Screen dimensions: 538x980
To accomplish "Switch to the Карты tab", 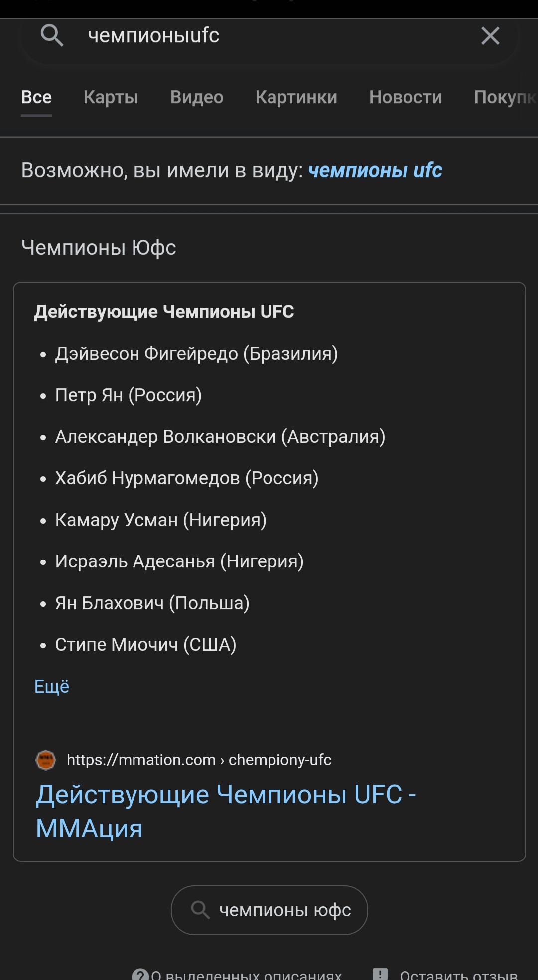I will (111, 97).
